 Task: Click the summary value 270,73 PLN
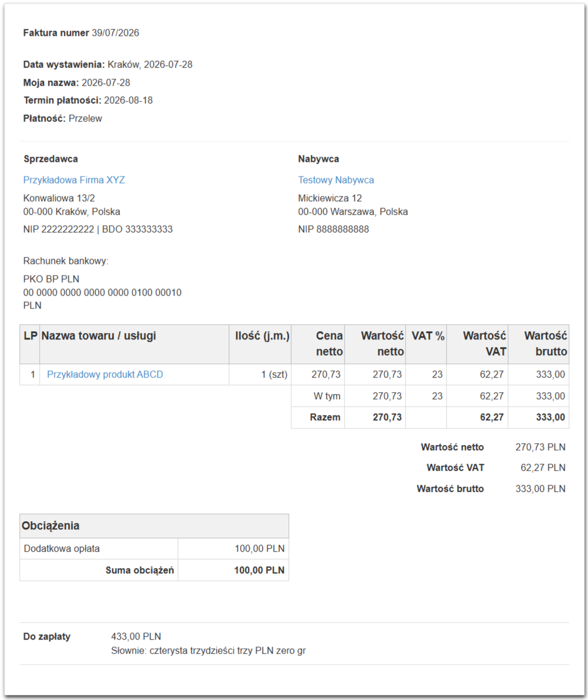coord(541,447)
